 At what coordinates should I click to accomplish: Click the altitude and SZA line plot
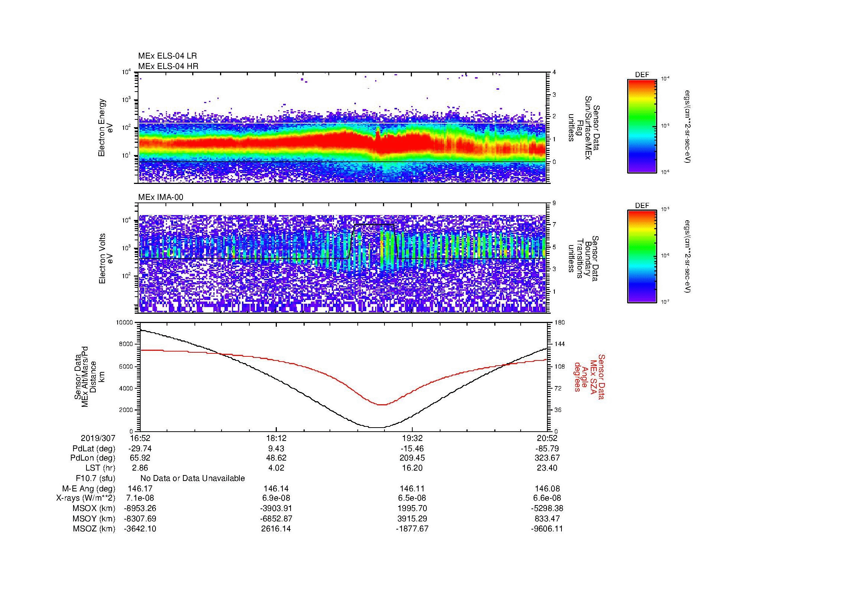(343, 376)
